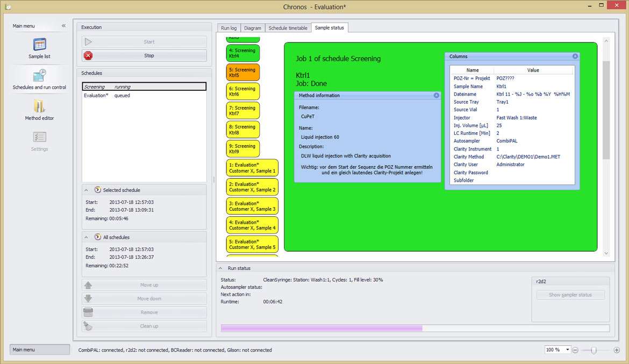629x364 pixels.
Task: Select Evaluation* Customer X, Sample 3
Action: click(252, 206)
